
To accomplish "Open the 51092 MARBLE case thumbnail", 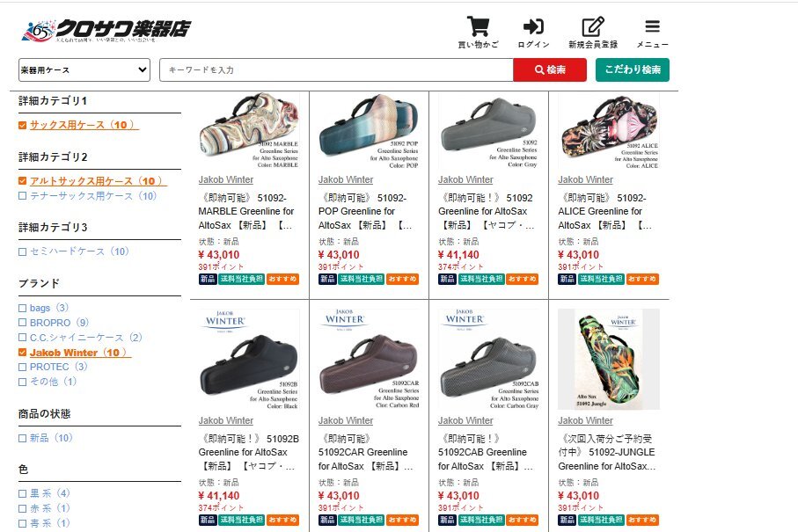I will (249, 131).
